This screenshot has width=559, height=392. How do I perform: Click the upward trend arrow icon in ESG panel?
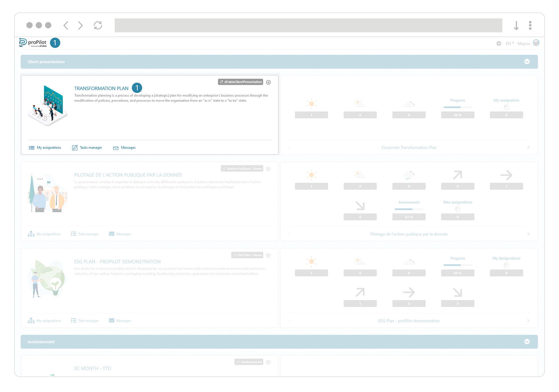coord(360,292)
